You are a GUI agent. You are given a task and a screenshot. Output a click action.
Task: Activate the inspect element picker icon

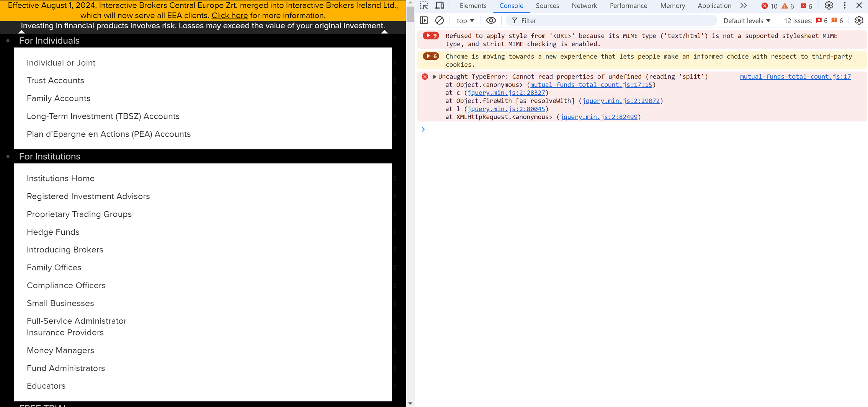[x=424, y=6]
